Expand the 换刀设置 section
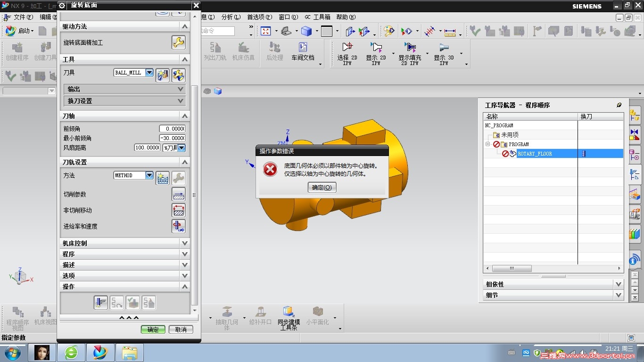Image resolution: width=644 pixels, height=362 pixels. click(124, 101)
